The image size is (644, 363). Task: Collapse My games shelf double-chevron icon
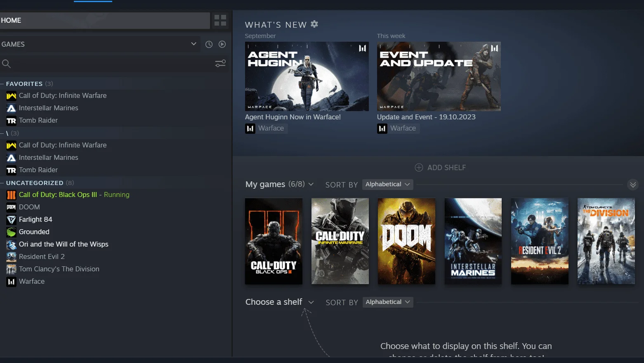(633, 185)
